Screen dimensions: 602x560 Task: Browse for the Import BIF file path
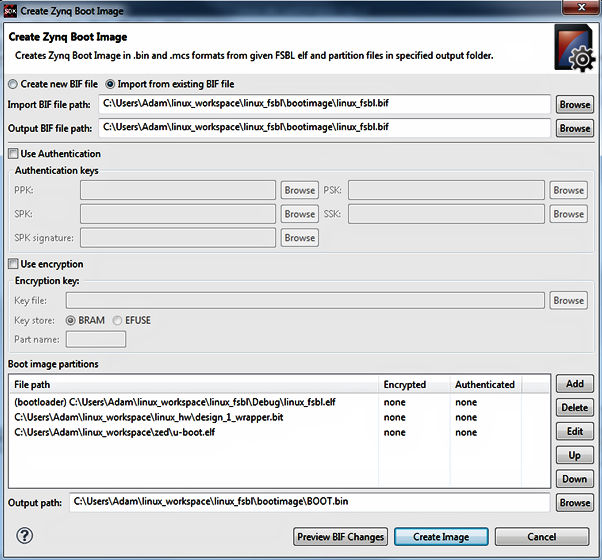pos(575,104)
